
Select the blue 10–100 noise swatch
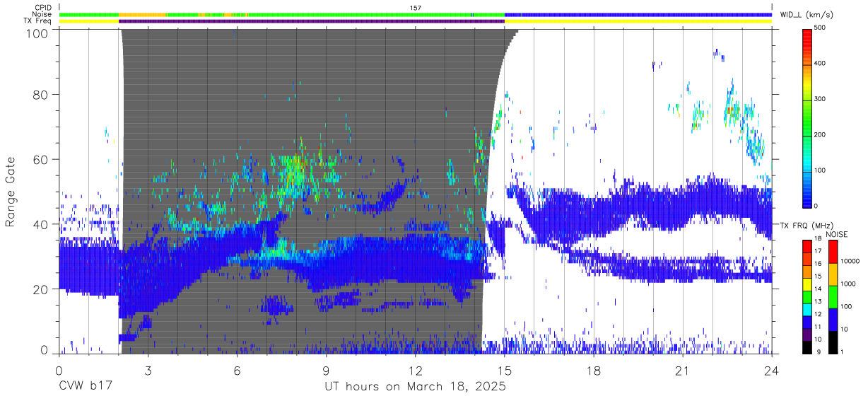click(833, 319)
